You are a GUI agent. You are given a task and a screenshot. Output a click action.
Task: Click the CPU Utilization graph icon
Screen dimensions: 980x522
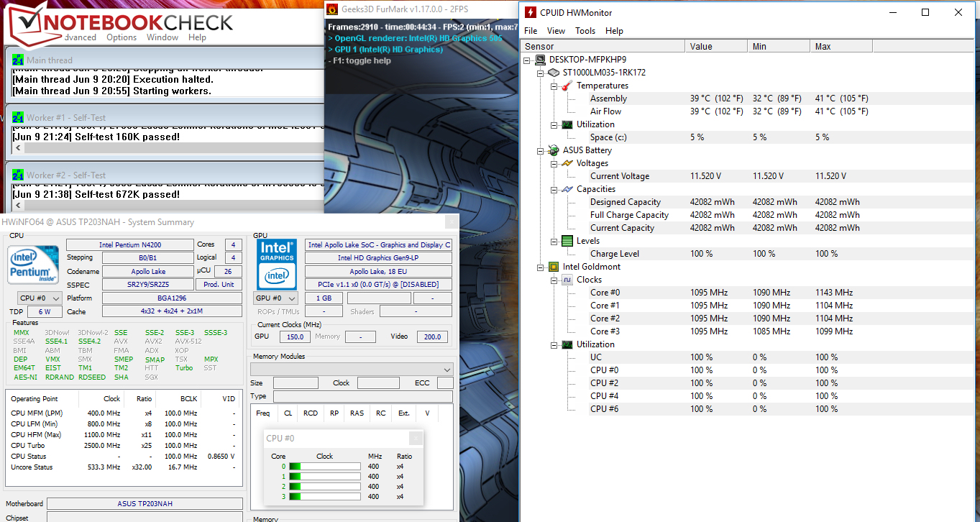[567, 344]
